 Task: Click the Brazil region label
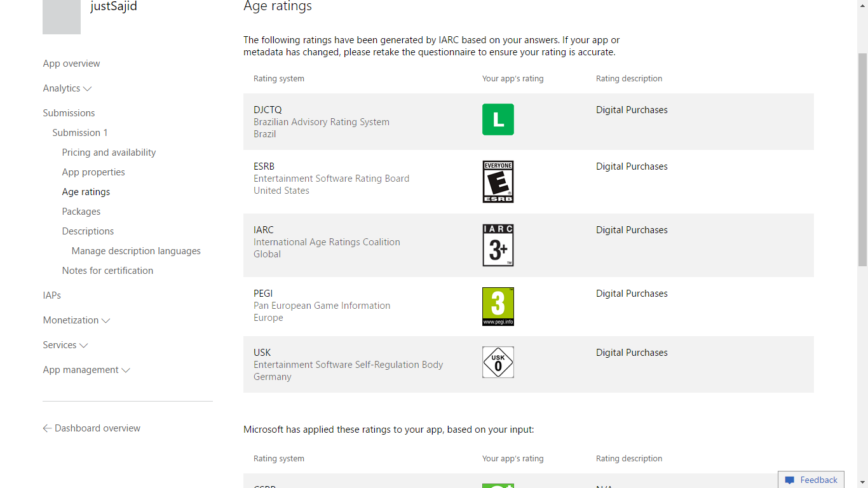coord(264,134)
